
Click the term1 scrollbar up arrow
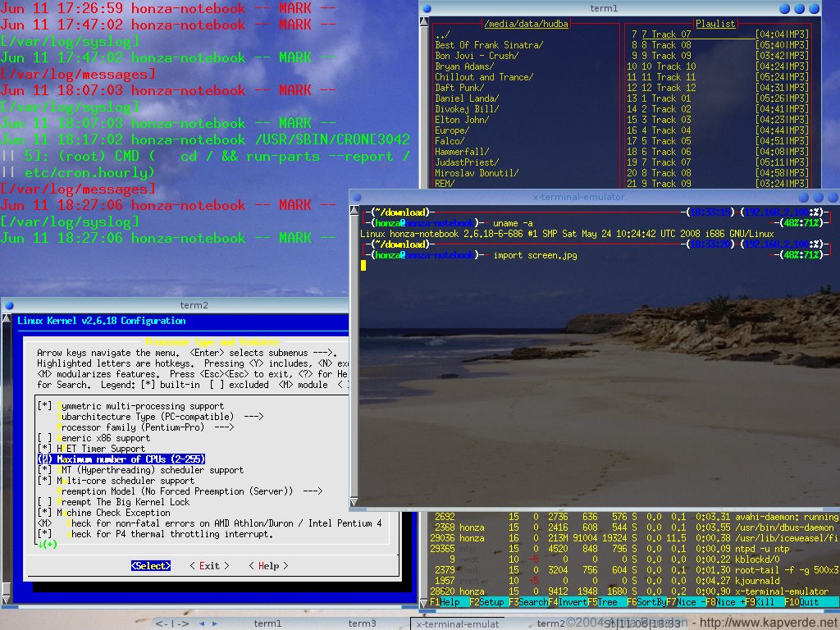click(x=424, y=22)
